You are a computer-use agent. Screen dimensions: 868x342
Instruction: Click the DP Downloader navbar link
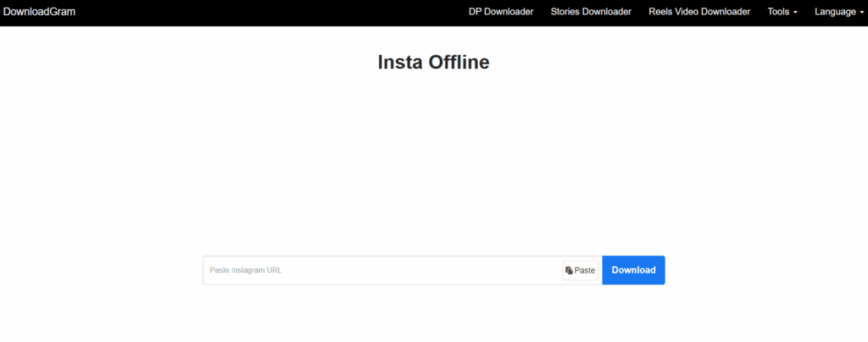tap(501, 12)
